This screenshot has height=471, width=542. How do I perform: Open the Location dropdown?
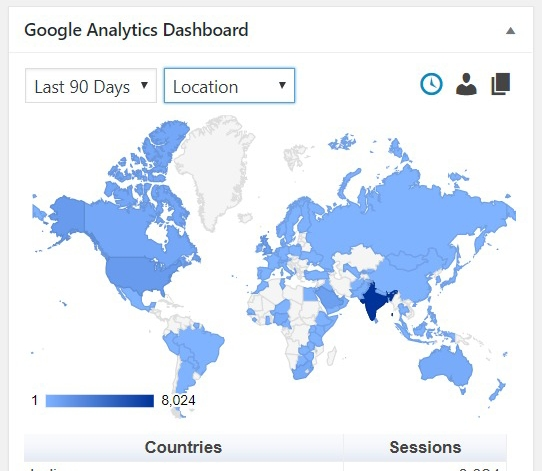(230, 86)
